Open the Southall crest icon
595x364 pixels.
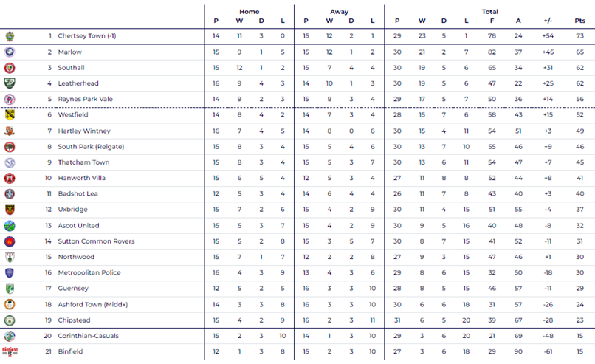click(x=10, y=68)
